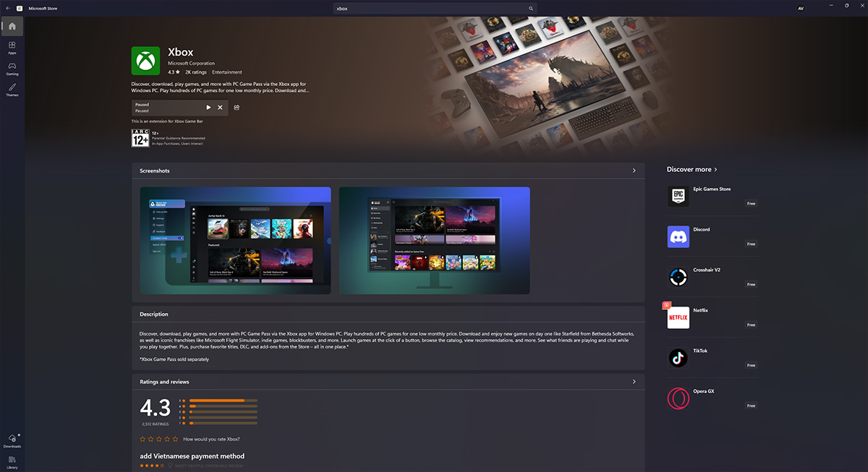
Task: Open the Discord app icon
Action: [678, 236]
